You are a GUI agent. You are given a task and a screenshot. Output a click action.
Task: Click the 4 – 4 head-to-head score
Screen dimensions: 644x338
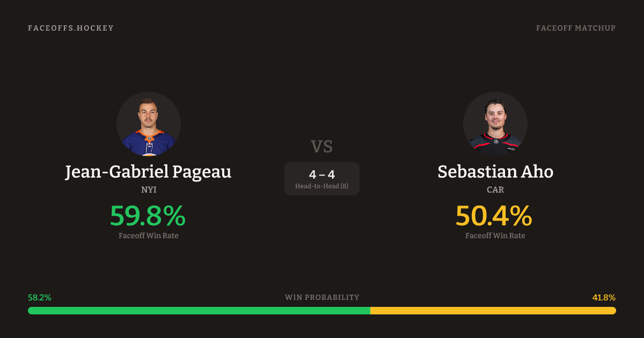coord(322,174)
